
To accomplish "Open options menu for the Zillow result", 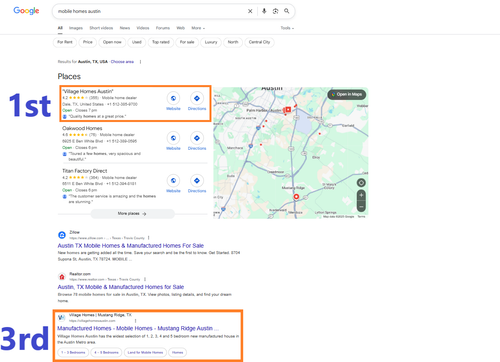I will point(148,238).
